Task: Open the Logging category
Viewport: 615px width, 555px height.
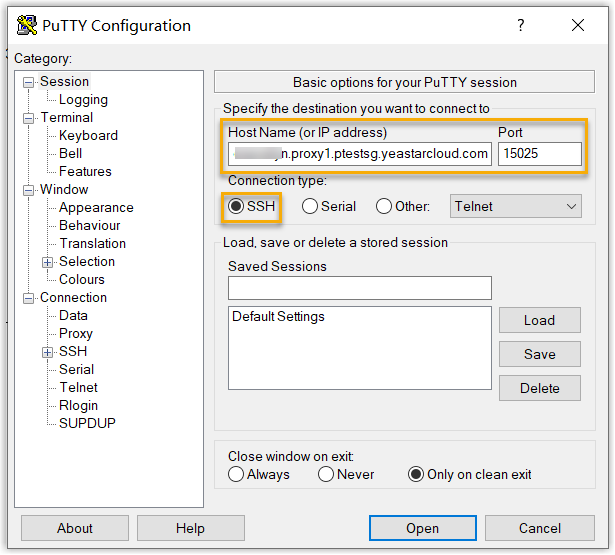Action: (x=83, y=100)
